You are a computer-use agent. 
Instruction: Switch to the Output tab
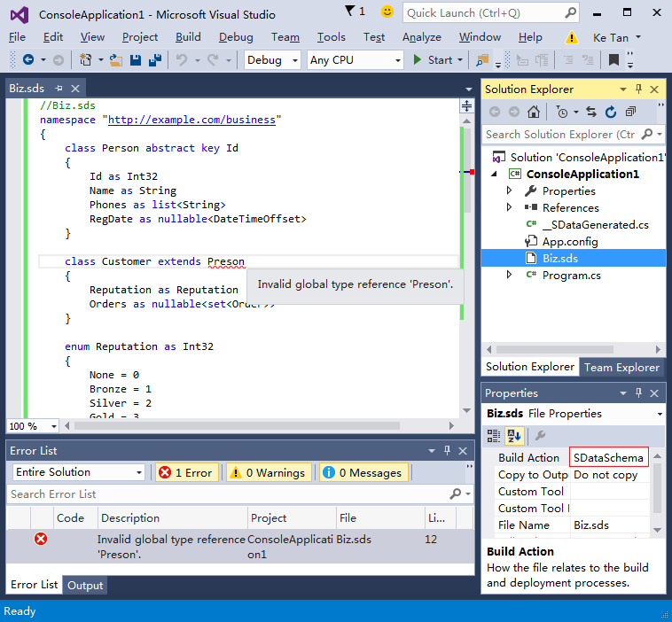[x=85, y=585]
